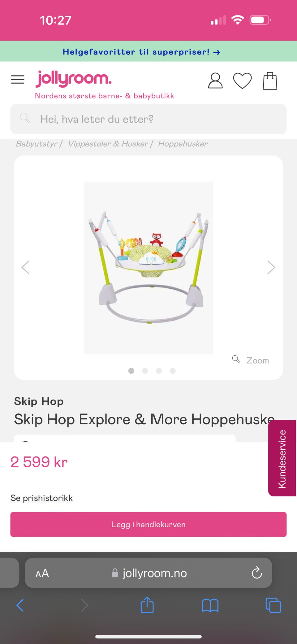Show next product image arrow
Viewport: 297px width, 644px height.
click(271, 267)
